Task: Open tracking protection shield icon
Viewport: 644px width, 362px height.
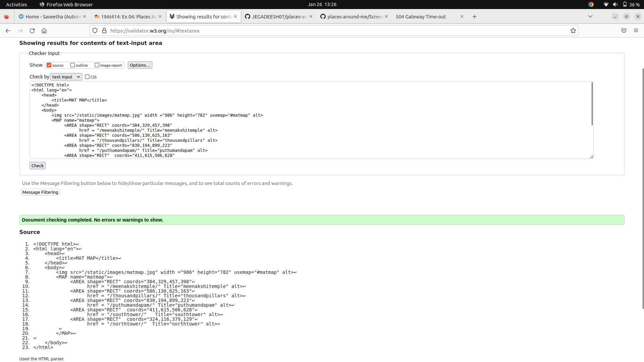Action: pyautogui.click(x=95, y=31)
